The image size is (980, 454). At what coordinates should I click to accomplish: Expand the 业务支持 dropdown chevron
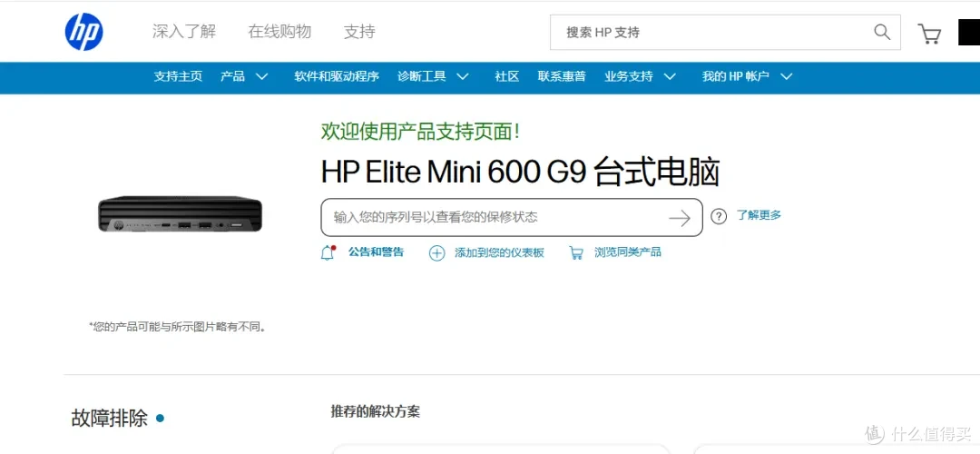point(670,77)
